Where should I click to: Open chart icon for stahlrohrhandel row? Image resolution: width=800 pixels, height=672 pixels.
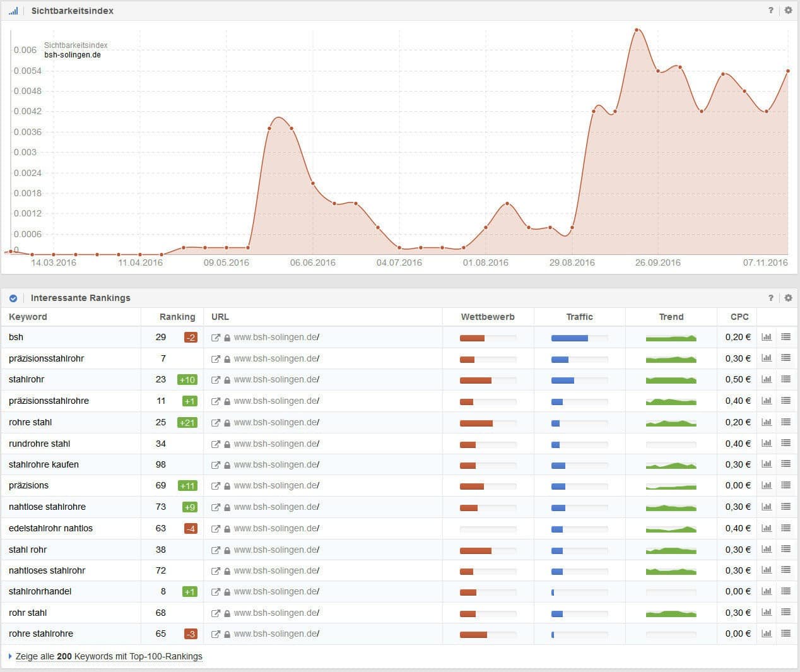pyautogui.click(x=767, y=591)
